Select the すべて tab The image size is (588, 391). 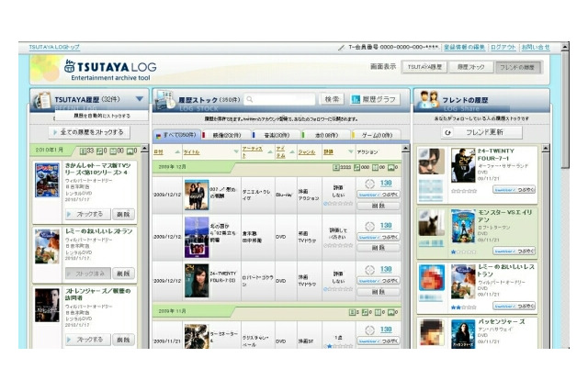176,135
